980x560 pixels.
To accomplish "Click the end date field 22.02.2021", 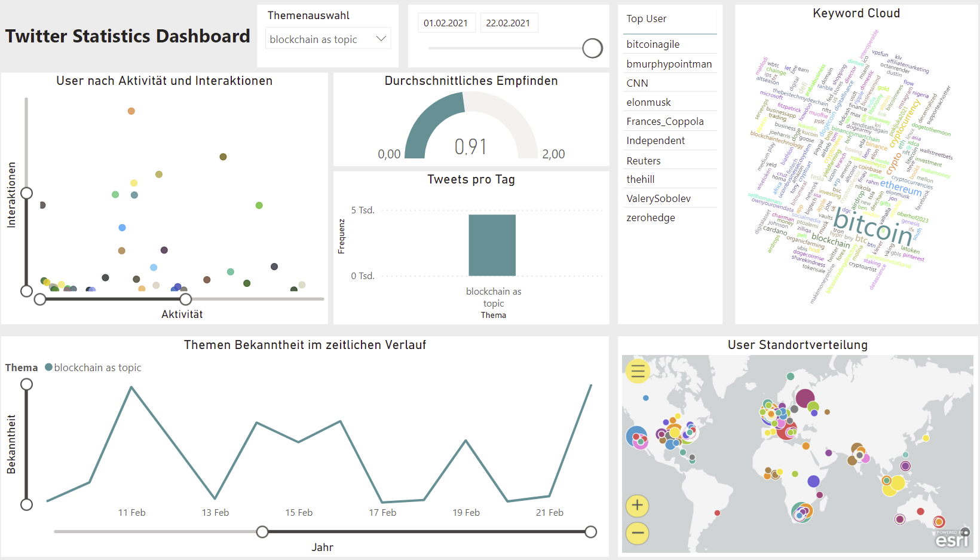I will click(508, 23).
